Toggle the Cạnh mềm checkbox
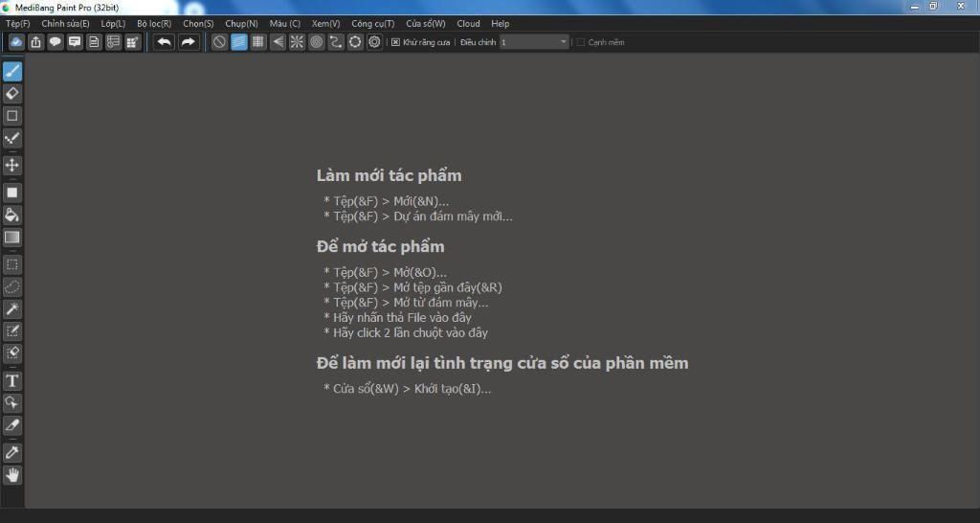The height and width of the screenshot is (523, 980). [581, 42]
